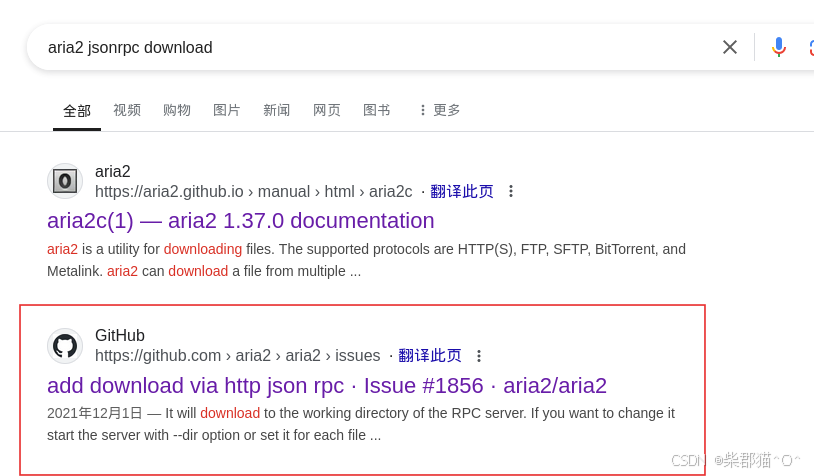Open the add download via http json rpc issue link

click(327, 386)
